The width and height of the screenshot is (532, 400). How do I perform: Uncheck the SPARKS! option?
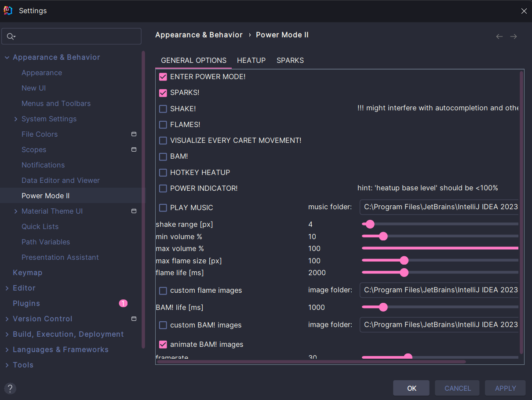click(163, 93)
